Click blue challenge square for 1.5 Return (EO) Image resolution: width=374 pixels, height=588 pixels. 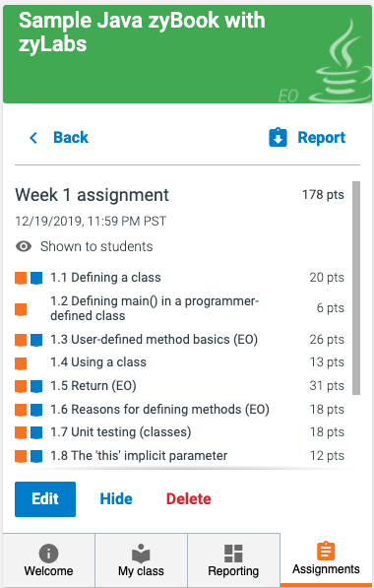tap(36, 386)
